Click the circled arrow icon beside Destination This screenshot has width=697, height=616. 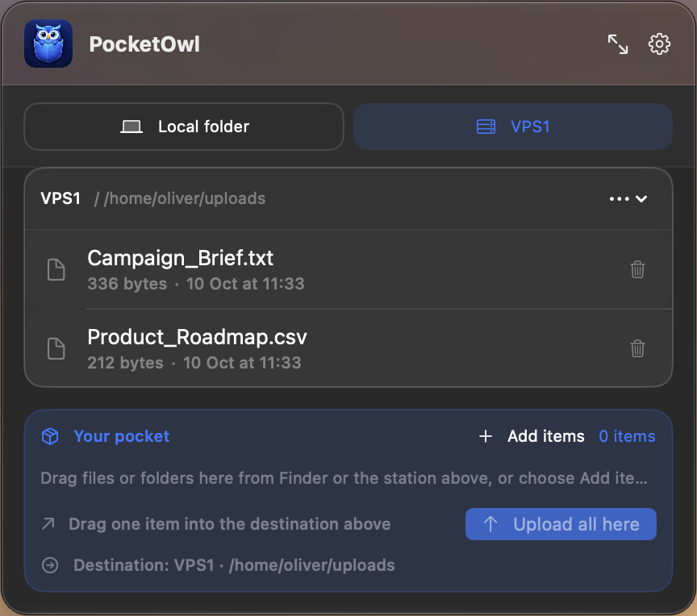pos(50,565)
